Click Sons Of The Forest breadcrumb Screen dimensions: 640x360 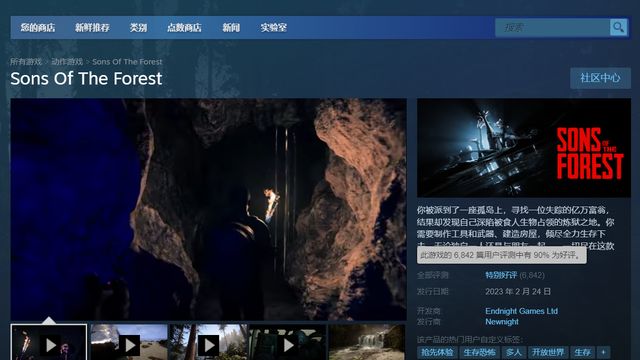[127, 62]
